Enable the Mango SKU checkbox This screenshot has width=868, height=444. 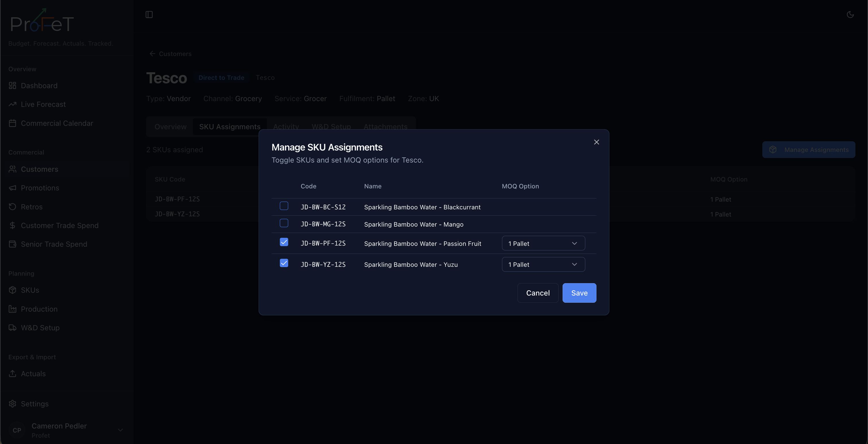click(x=284, y=223)
